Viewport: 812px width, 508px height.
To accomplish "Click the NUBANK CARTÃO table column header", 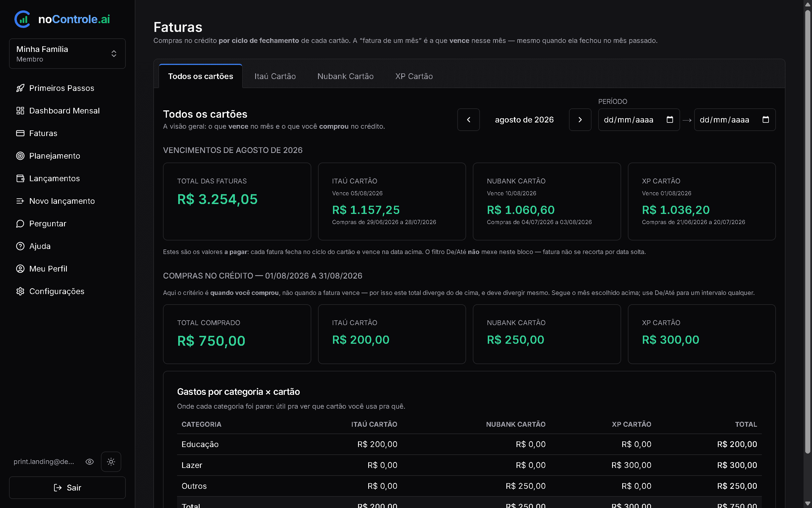I will (516, 424).
